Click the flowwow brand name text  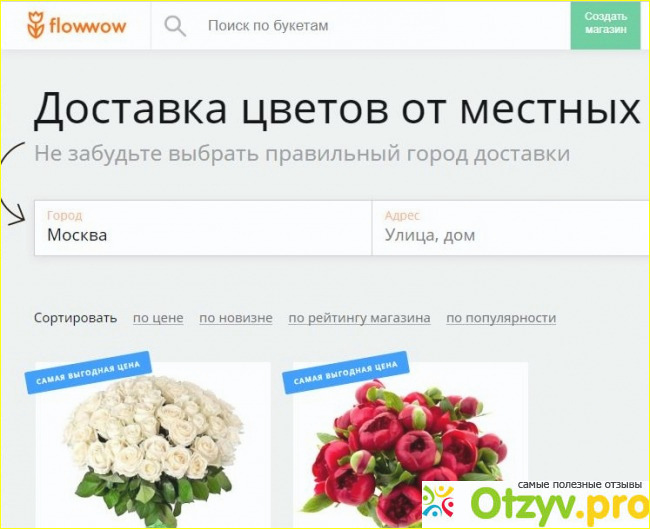click(x=87, y=26)
